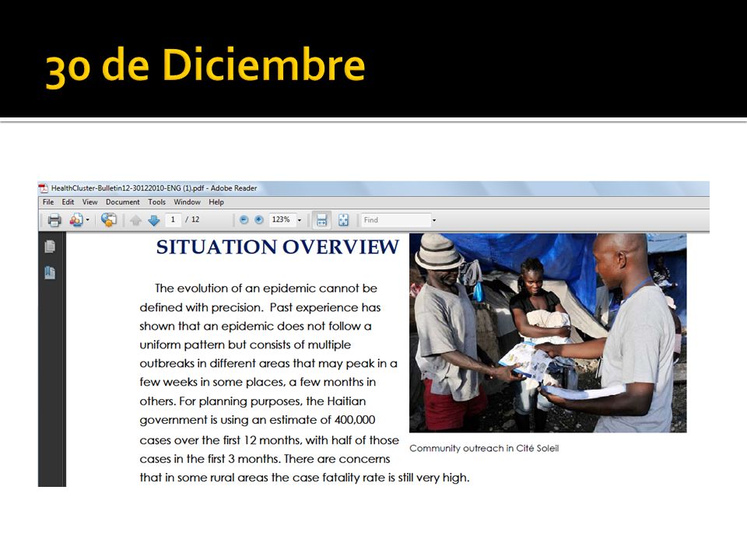Click the total pages text '/ 12'

(x=192, y=219)
